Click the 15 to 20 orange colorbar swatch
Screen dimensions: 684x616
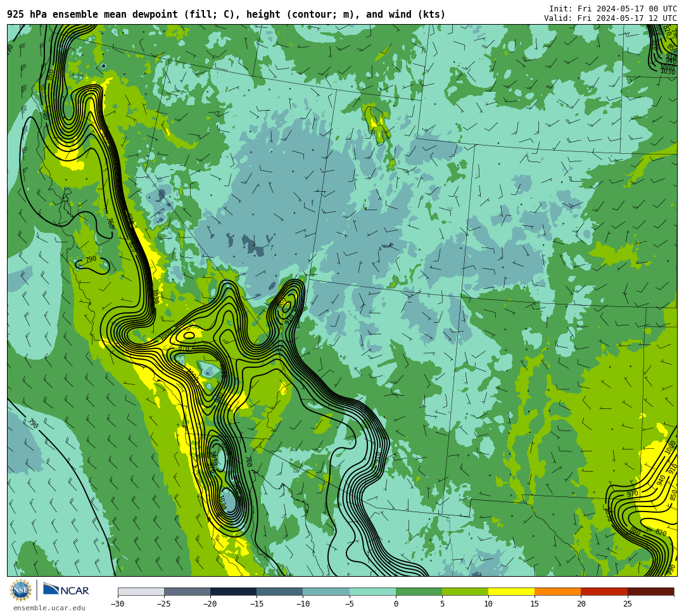tap(558, 591)
